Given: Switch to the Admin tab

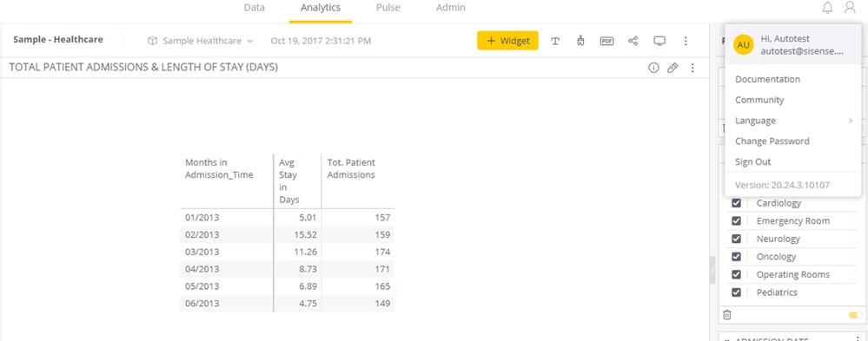Looking at the screenshot, I should coord(451,8).
